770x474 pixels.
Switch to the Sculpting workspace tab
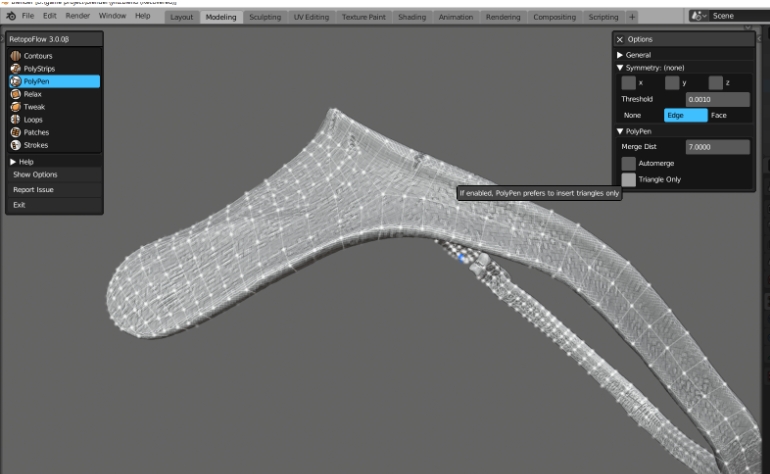(264, 17)
